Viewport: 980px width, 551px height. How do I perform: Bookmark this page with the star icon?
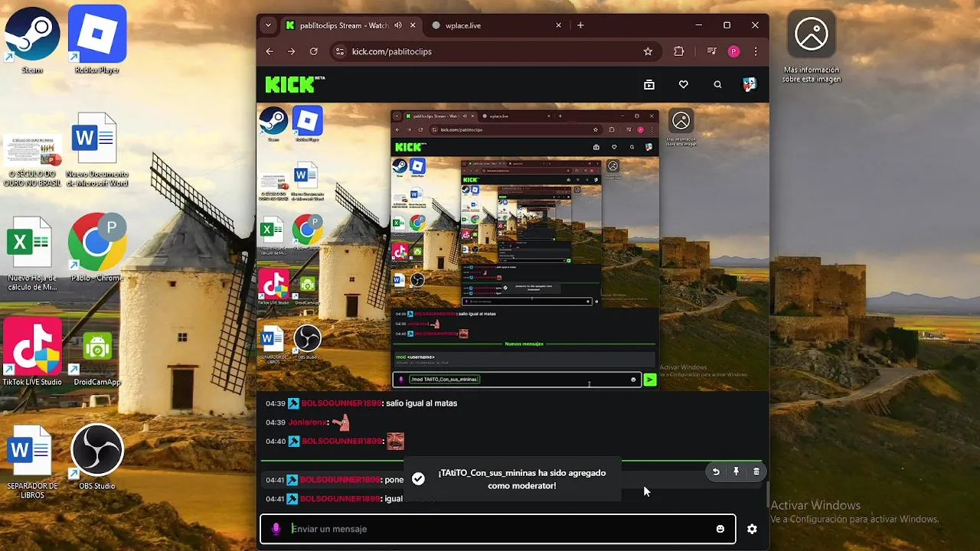point(648,51)
